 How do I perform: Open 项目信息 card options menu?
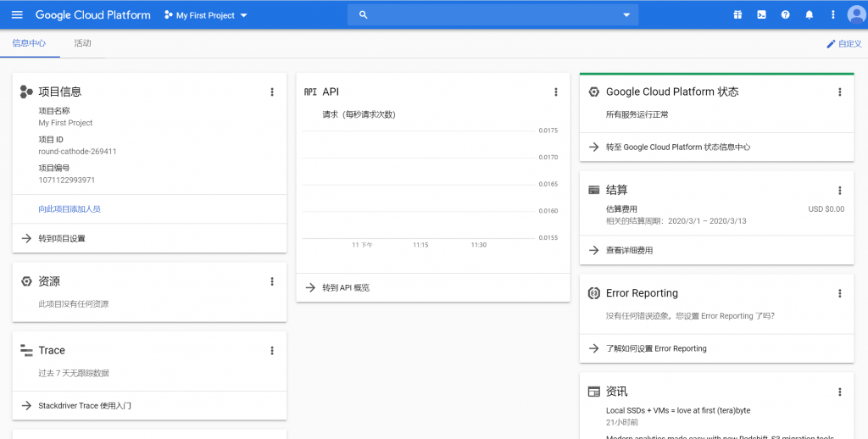pos(272,92)
